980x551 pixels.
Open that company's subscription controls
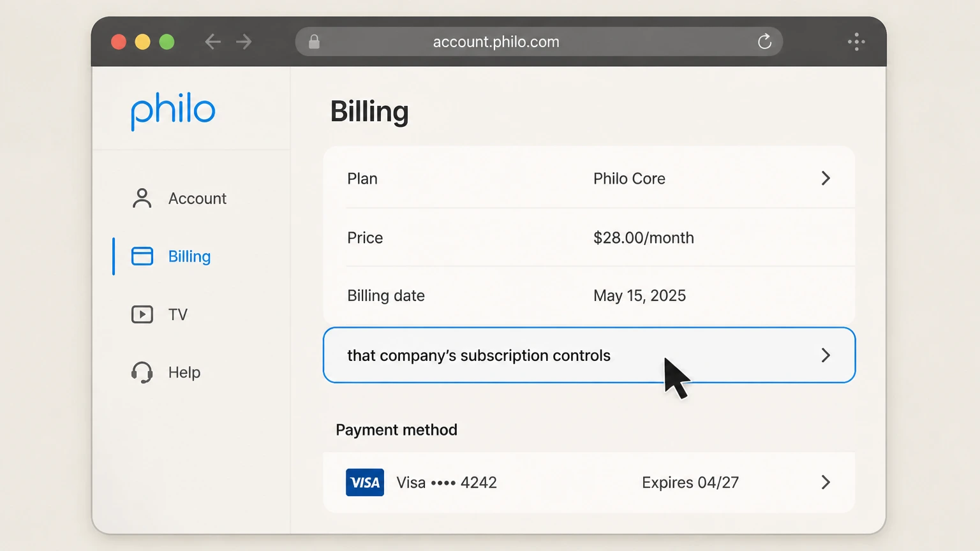pos(589,355)
